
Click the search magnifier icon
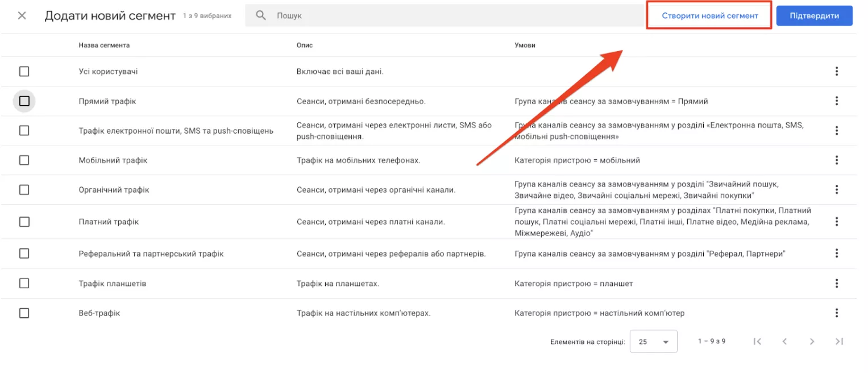[x=260, y=15]
